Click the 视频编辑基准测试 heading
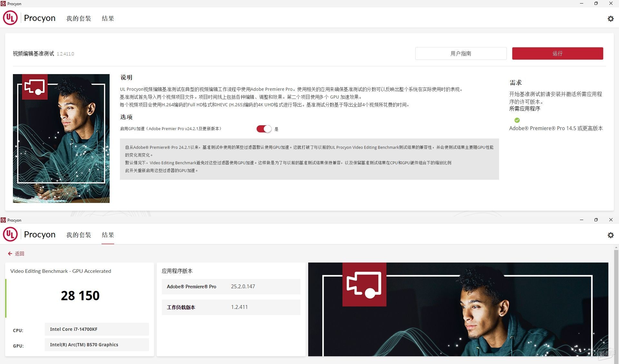The image size is (619, 364). click(x=33, y=53)
